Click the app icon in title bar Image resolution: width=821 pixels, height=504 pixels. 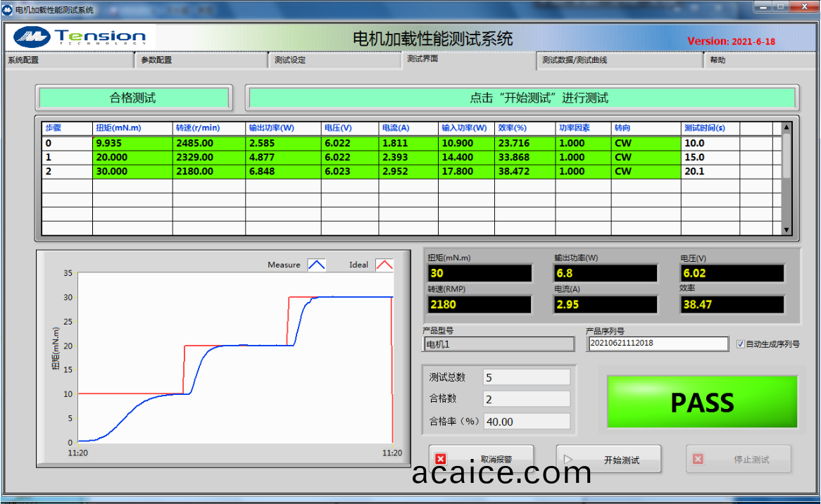[8, 9]
